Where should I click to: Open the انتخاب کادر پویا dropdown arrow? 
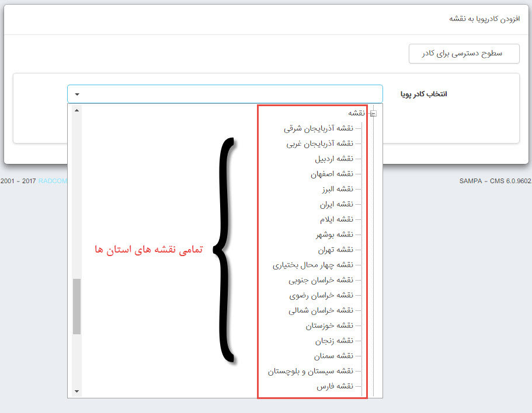click(77, 94)
